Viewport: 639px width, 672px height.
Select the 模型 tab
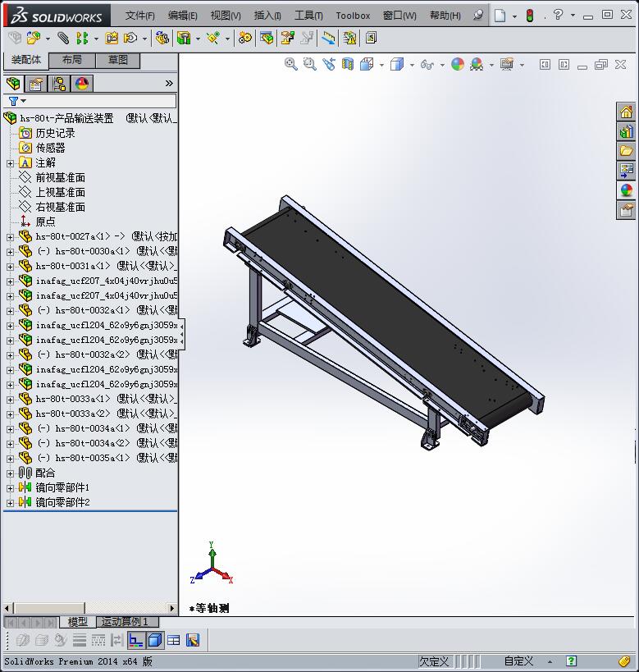pos(78,622)
